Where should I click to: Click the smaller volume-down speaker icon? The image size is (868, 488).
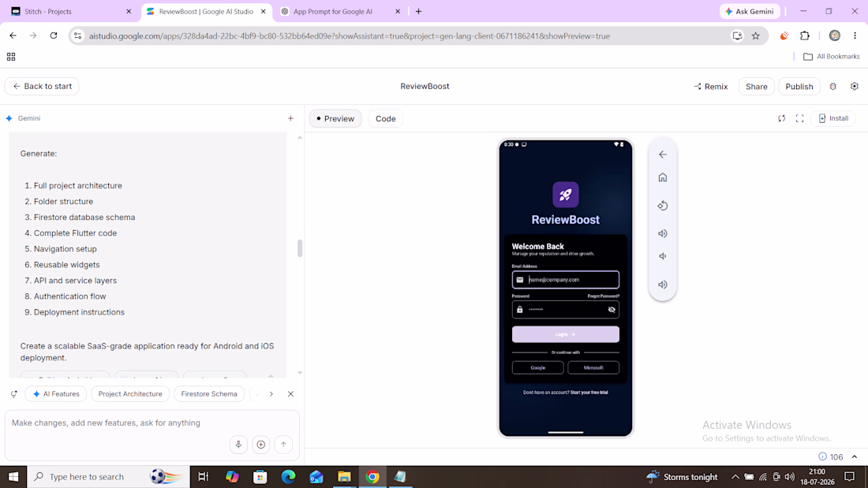(663, 256)
